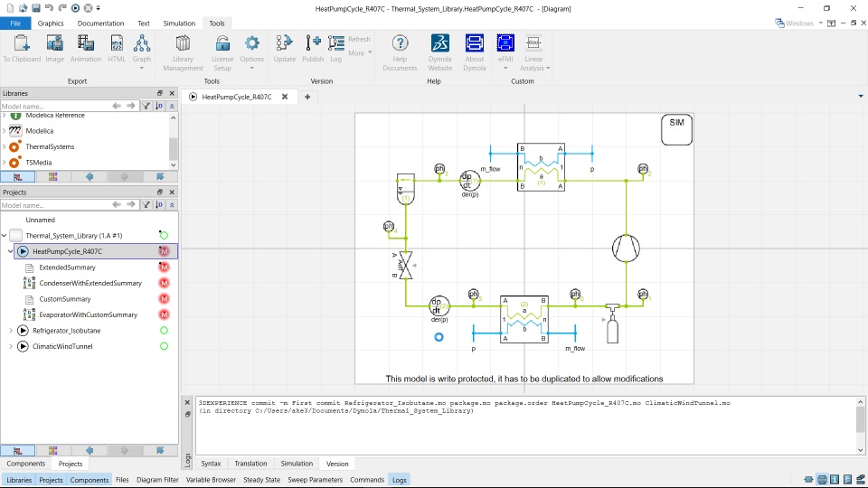This screenshot has height=488, width=868.
Task: Select ExtendedSummary in project tree
Action: pos(67,267)
